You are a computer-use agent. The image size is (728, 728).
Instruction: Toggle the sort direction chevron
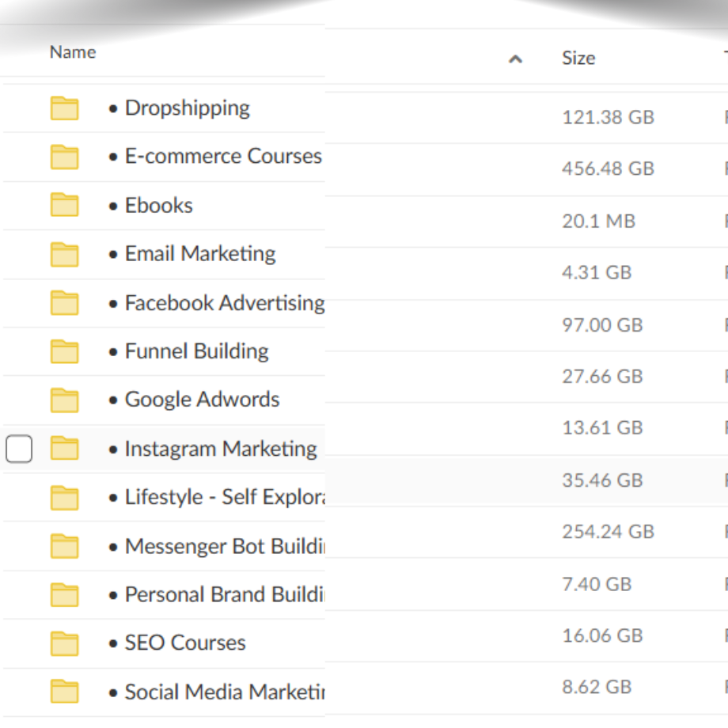point(515,59)
